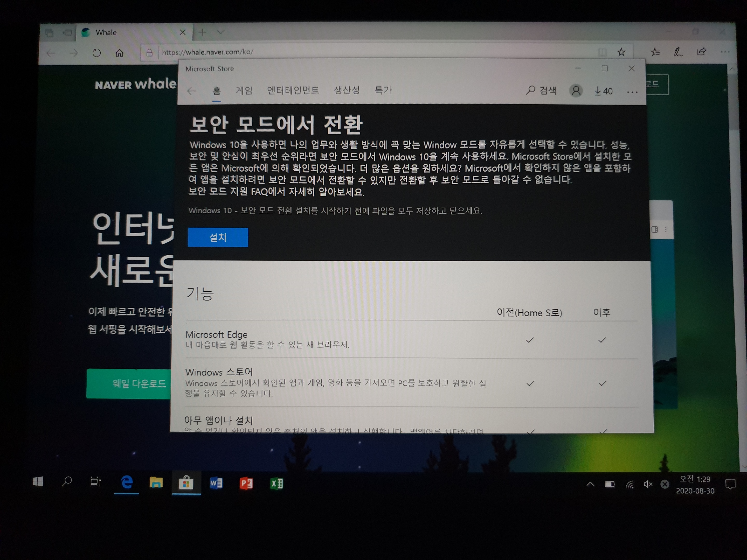Screen dimensions: 747x560
Task: Click the muted volume tray icon
Action: pos(648,484)
